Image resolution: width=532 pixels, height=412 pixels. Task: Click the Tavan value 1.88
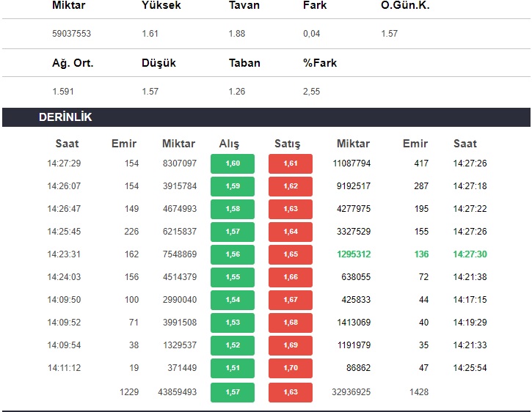(237, 34)
